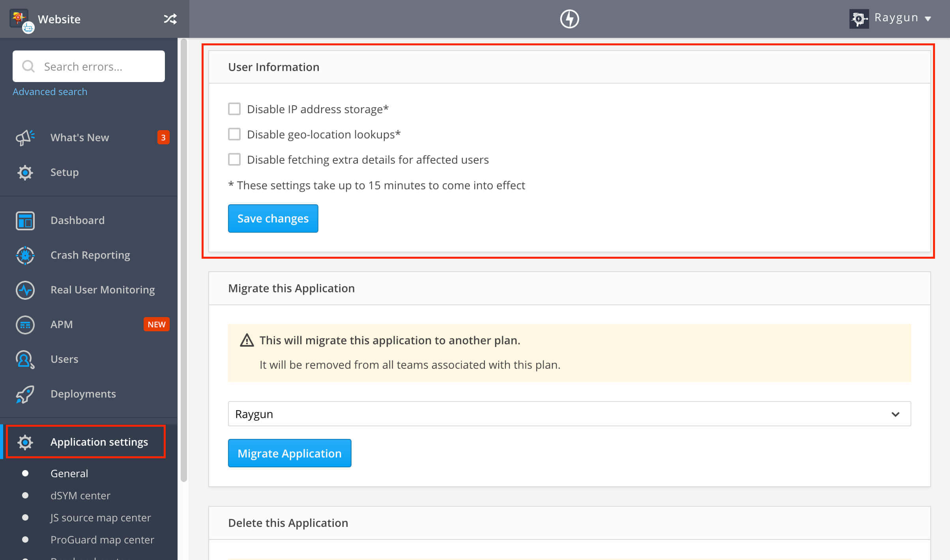Click the Real User Monitoring pulse icon
This screenshot has height=560, width=950.
[x=25, y=290]
